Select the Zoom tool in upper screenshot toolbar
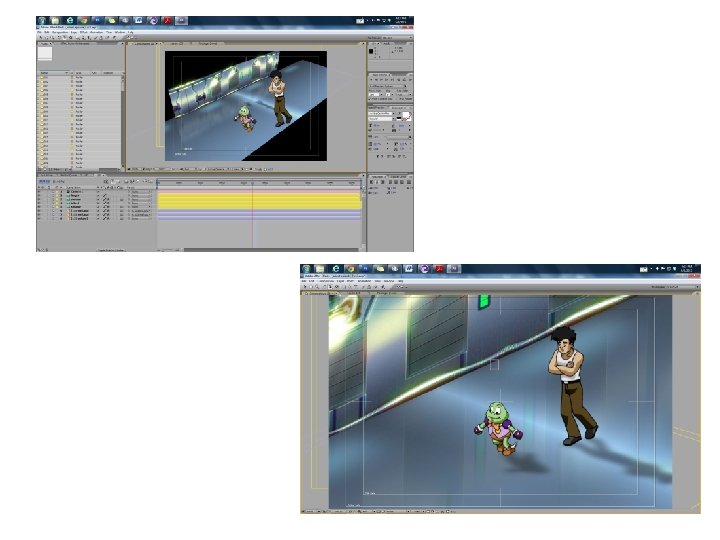This screenshot has height=540, width=720. coord(52,38)
